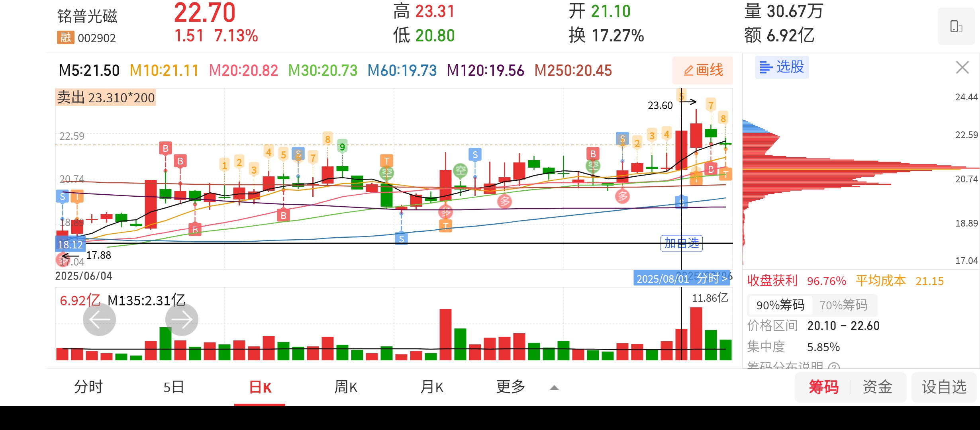
Task: Close the chip distribution panel
Action: 962,67
